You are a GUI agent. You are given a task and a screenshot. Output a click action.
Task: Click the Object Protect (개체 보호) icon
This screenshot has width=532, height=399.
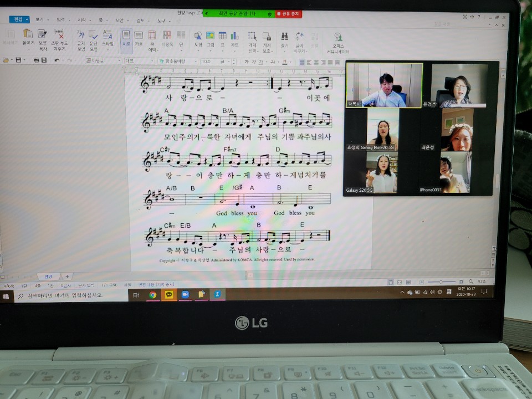pyautogui.click(x=267, y=36)
